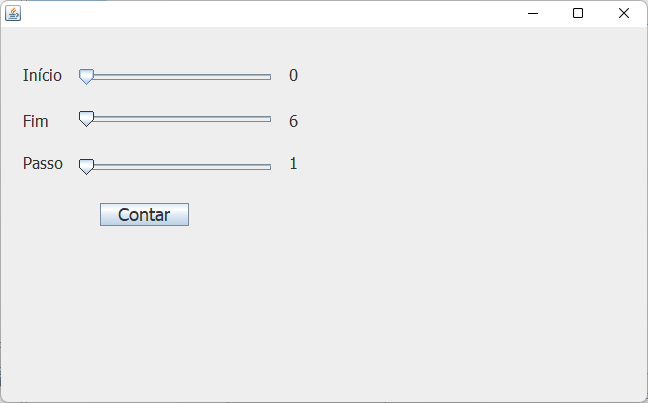
Task: Click the middle of the Passo slider track
Action: [175, 167]
